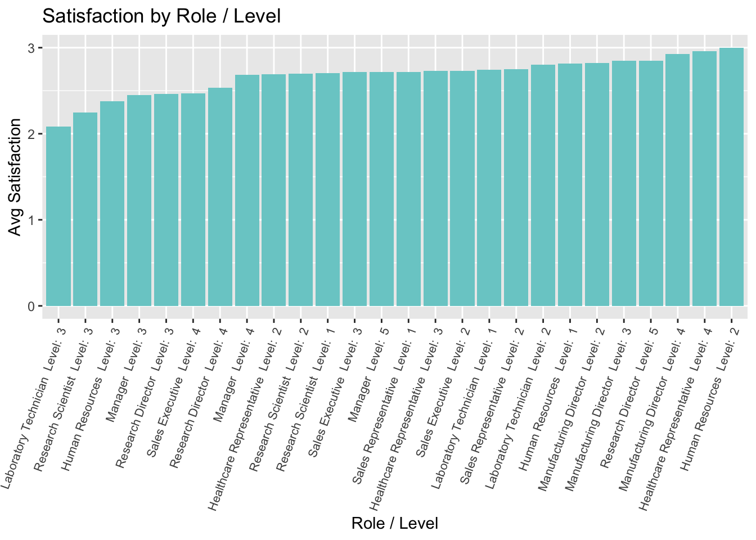The height and width of the screenshot is (540, 756).
Task: Click the Research Director Level 5 bar
Action: pyautogui.click(x=650, y=183)
